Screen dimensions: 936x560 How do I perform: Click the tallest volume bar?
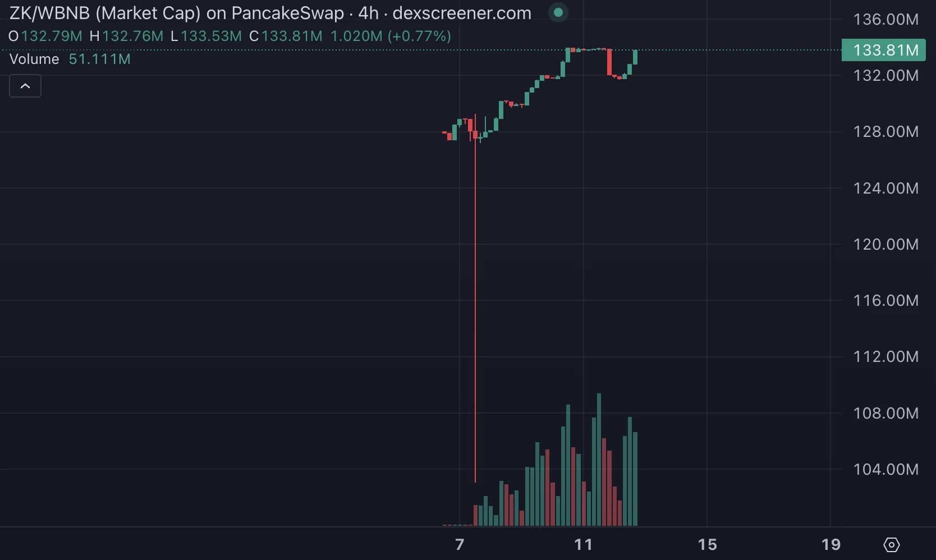pyautogui.click(x=599, y=460)
